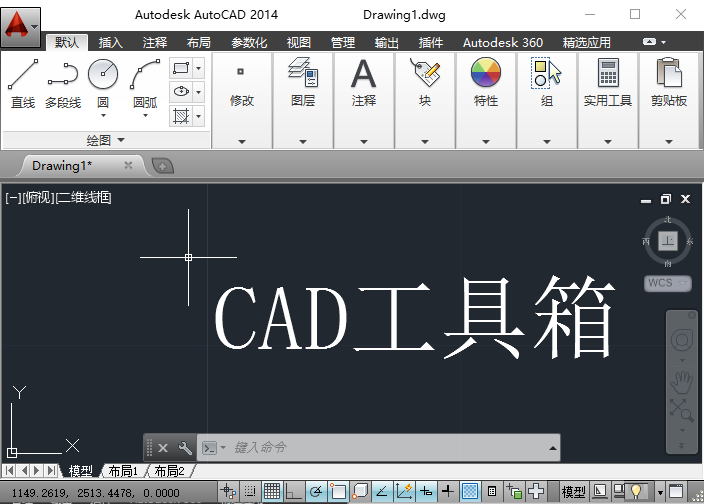
Task: Expand command line history up arrow
Action: coord(553,448)
